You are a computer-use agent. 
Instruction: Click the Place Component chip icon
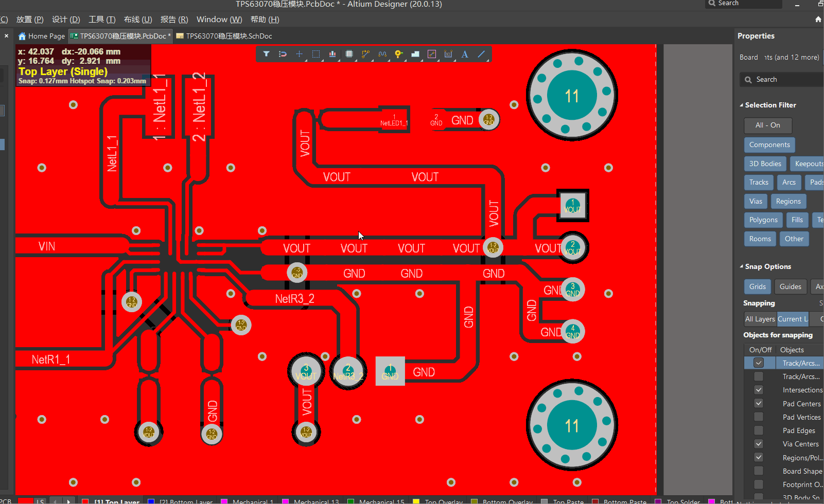(x=349, y=54)
